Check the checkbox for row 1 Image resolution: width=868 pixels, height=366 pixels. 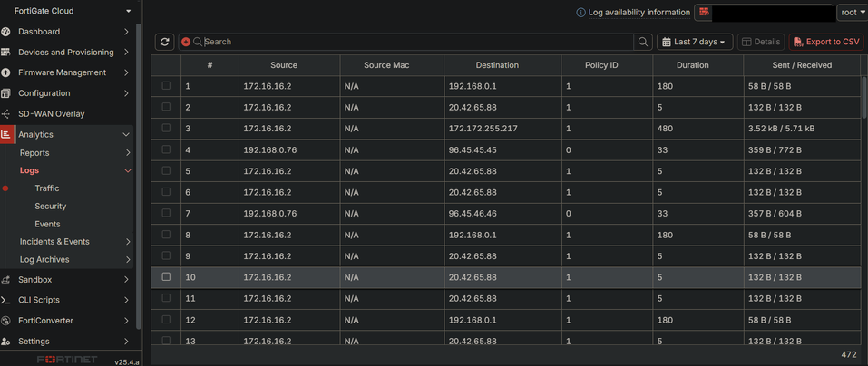pyautogui.click(x=166, y=86)
